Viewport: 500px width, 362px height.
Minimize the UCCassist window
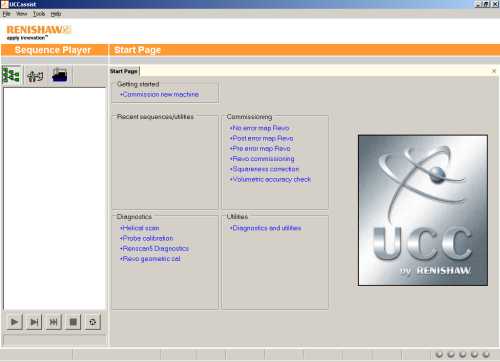click(478, 4)
